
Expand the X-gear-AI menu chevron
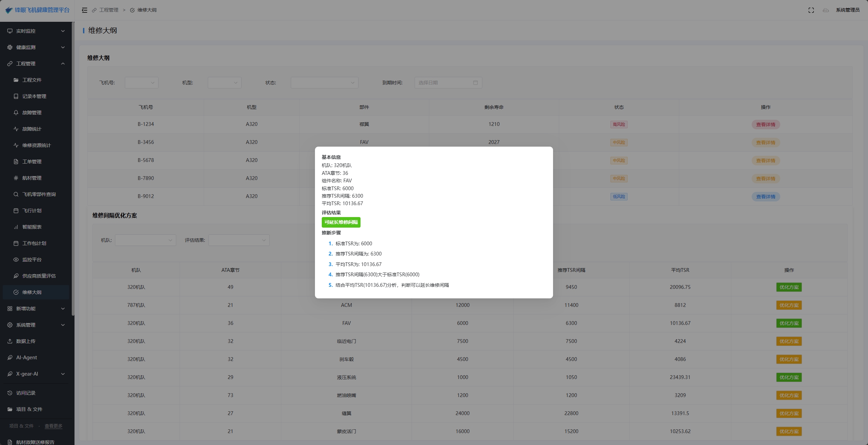pyautogui.click(x=63, y=374)
